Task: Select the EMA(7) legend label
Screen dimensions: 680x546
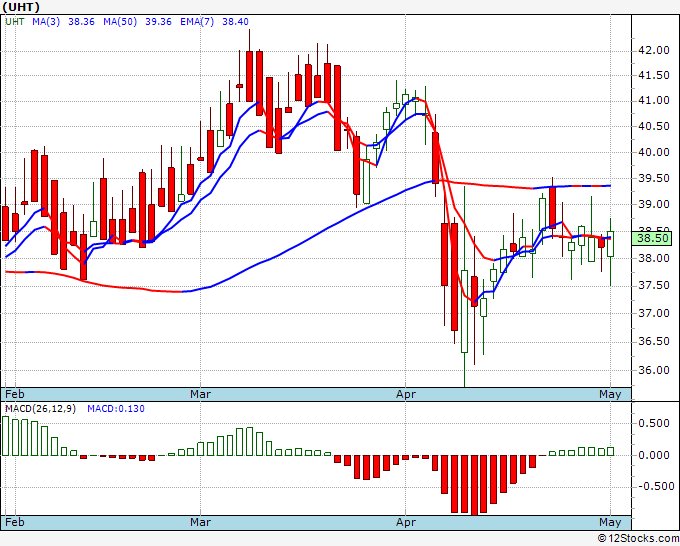Action: point(197,22)
